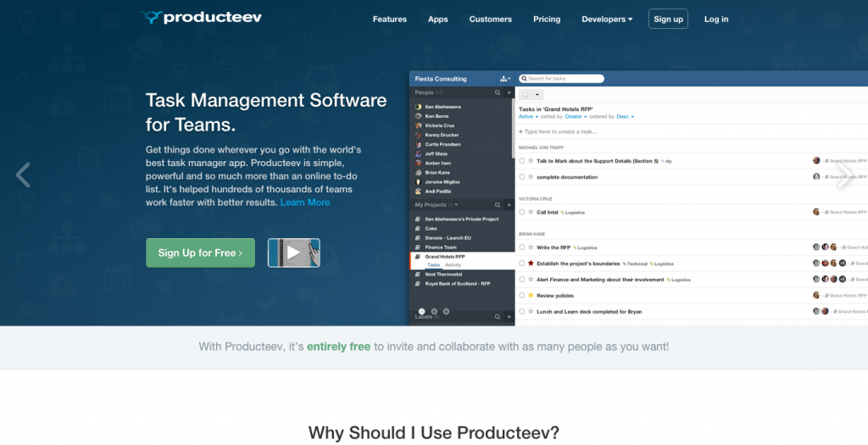Open the Pricing page
This screenshot has width=868, height=445.
(547, 19)
